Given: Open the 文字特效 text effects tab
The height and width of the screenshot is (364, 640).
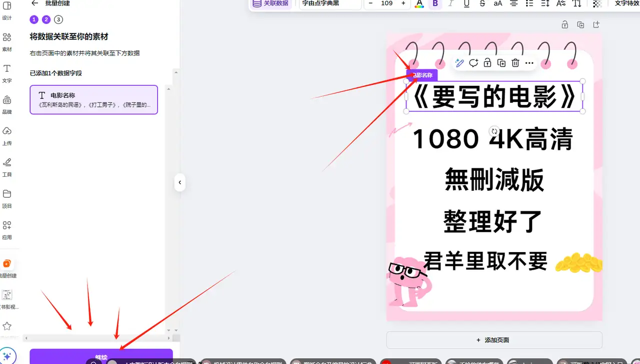Looking at the screenshot, I should pyautogui.click(x=626, y=3).
